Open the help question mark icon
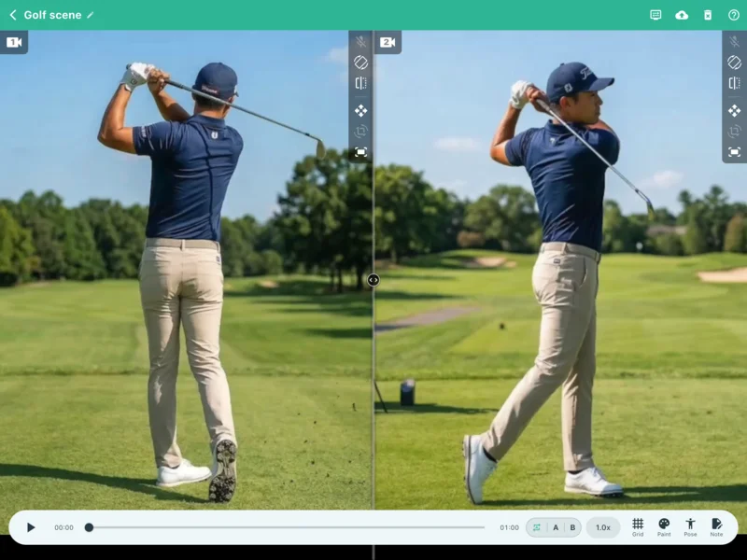 coord(733,15)
